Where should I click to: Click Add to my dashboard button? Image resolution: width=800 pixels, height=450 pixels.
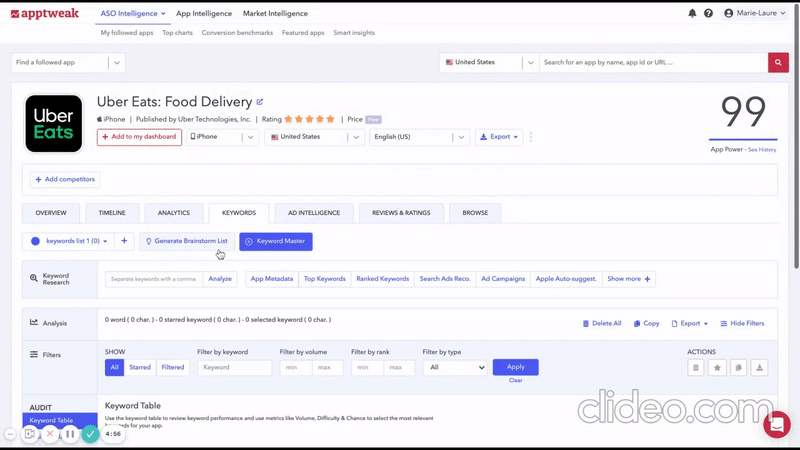(139, 137)
